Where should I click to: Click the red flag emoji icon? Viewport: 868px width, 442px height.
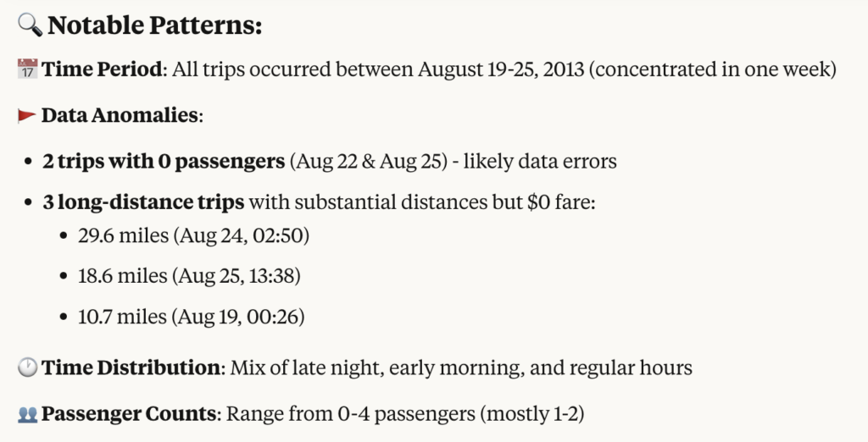pyautogui.click(x=27, y=116)
